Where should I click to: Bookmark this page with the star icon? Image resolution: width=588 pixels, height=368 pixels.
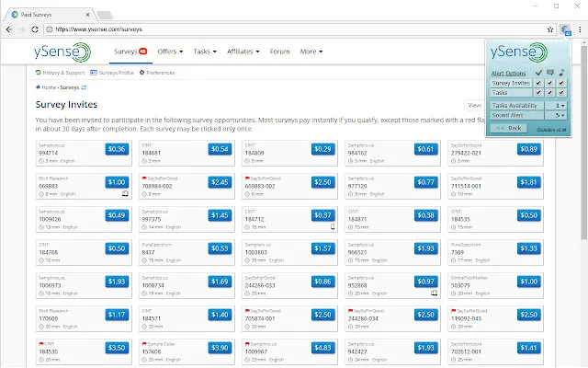click(549, 29)
